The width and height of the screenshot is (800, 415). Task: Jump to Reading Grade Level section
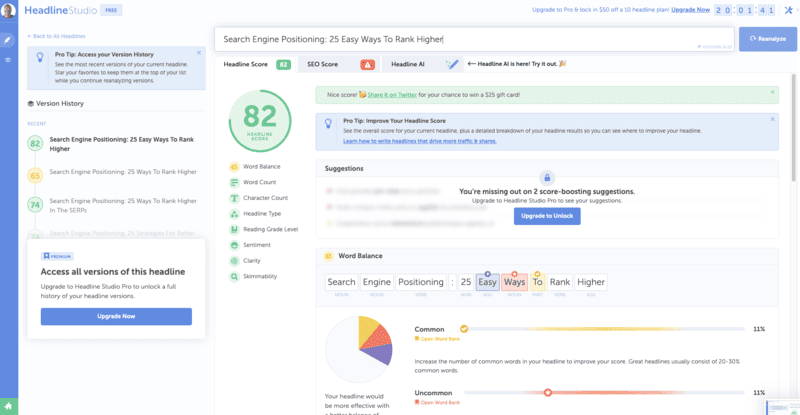coord(270,230)
